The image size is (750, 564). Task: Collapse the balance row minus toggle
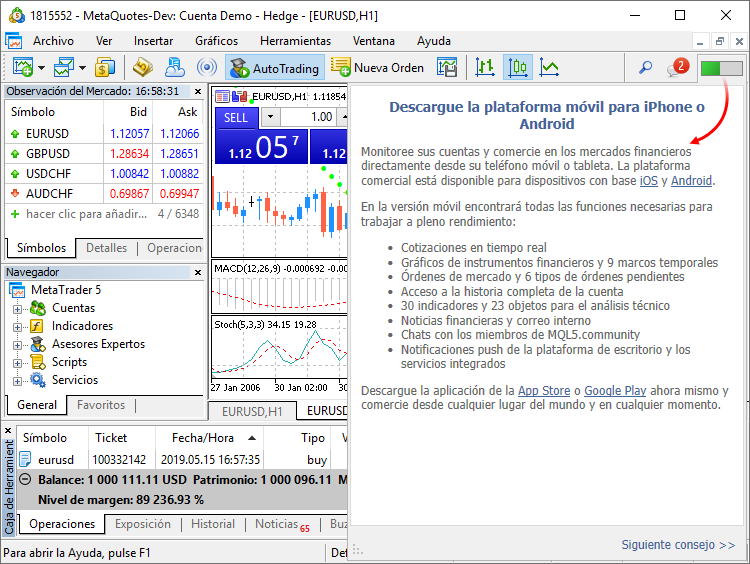(25, 479)
